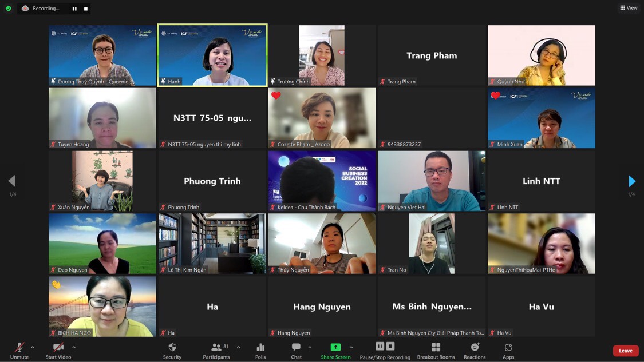Pause recording in bottom toolbar
The width and height of the screenshot is (644, 362).
[380, 347]
